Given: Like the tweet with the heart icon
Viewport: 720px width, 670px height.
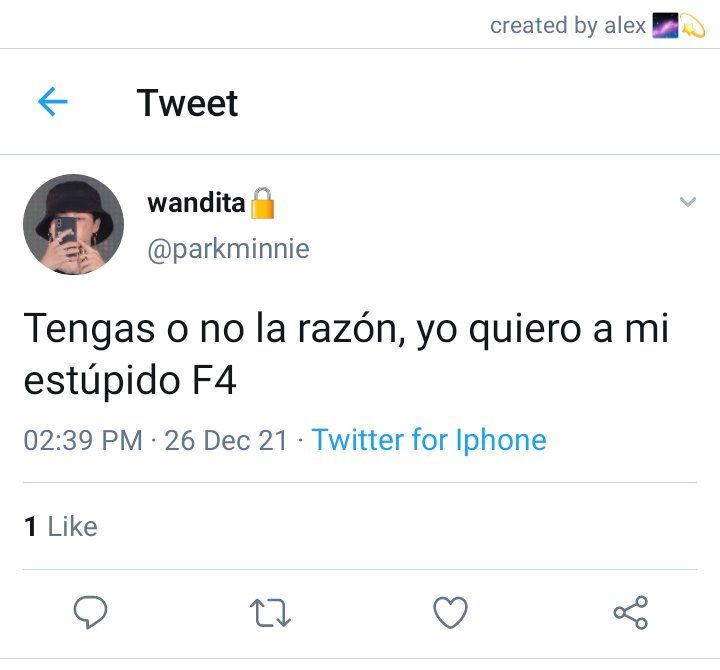Looking at the screenshot, I should click(x=450, y=612).
